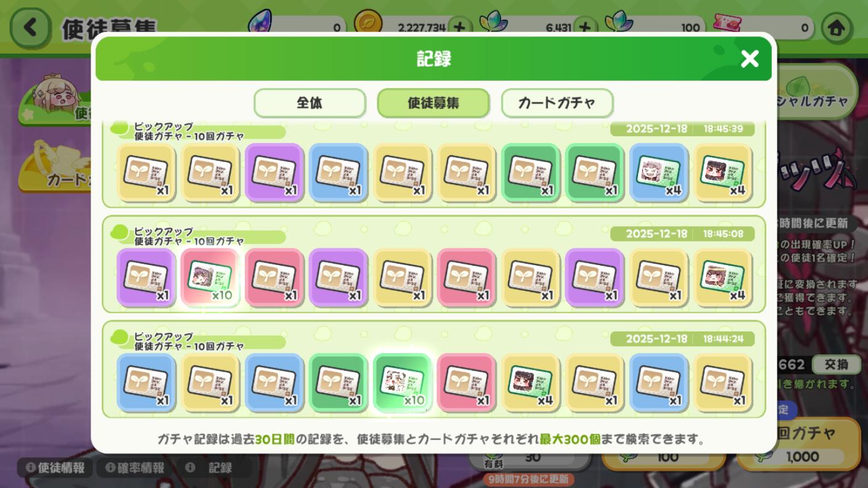Open the カードガチャ tab
Screen dimensions: 868x488
(x=557, y=103)
